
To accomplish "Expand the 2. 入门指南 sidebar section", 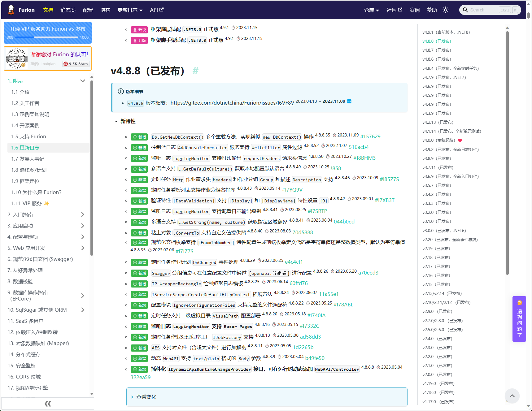I will click(x=83, y=214).
